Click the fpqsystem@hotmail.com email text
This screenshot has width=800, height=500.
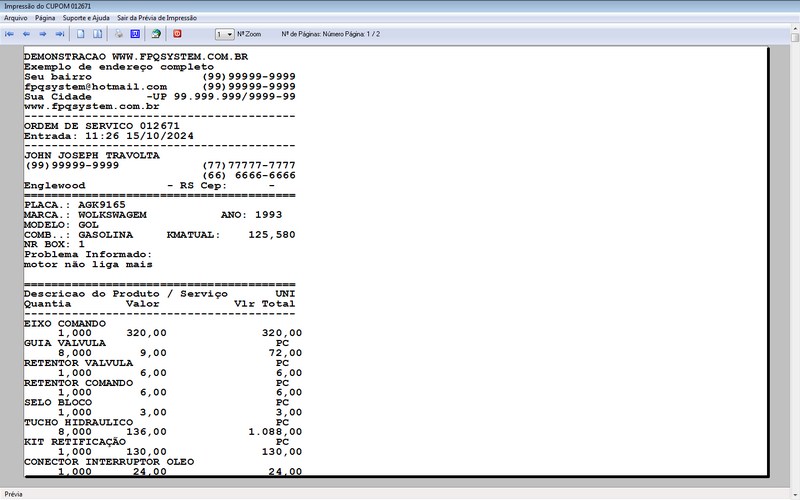95,87
